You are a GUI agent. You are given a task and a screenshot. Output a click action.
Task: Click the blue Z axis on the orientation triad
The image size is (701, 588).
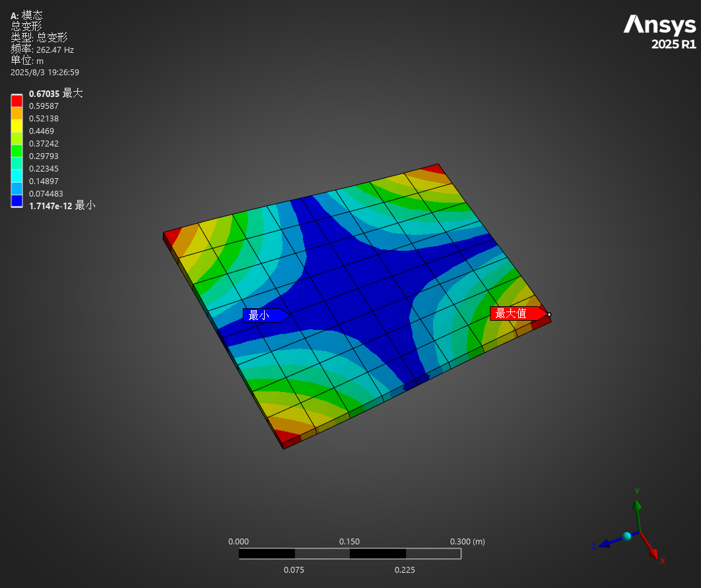605,542
